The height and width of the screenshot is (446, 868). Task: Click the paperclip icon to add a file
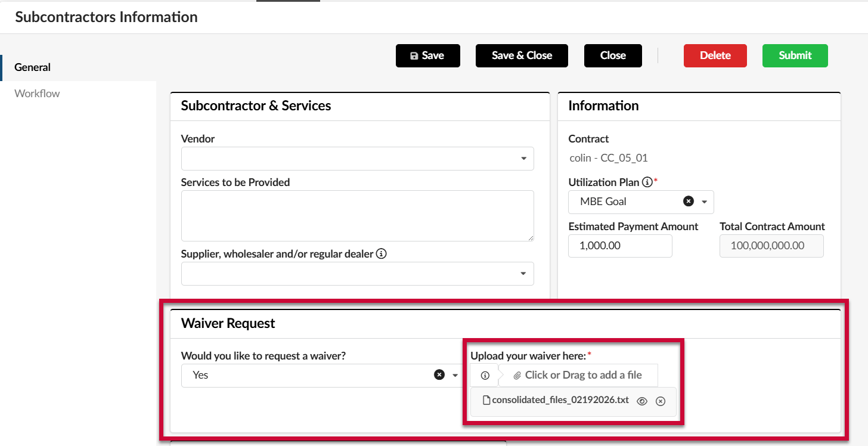(517, 375)
